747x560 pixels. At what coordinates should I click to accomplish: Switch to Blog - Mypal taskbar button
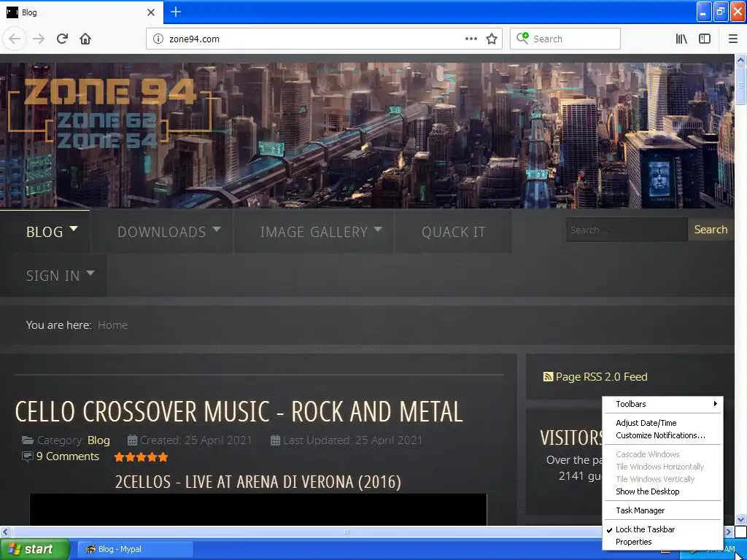click(x=133, y=549)
